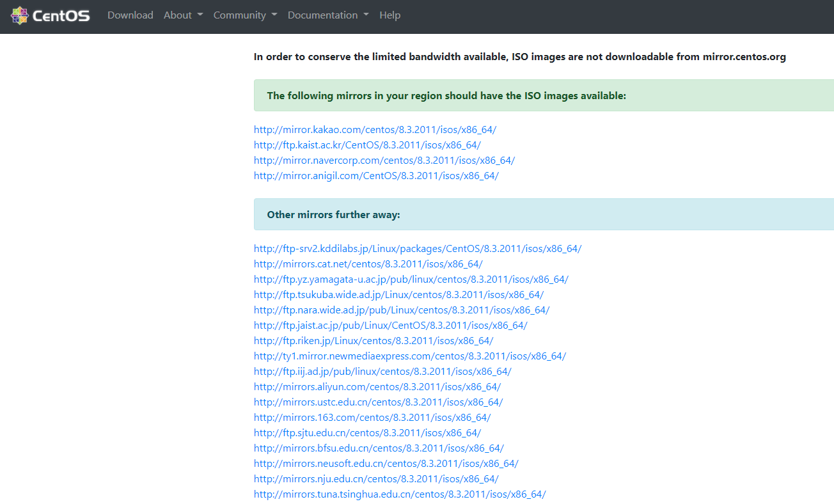Open the Download page

pyautogui.click(x=130, y=15)
